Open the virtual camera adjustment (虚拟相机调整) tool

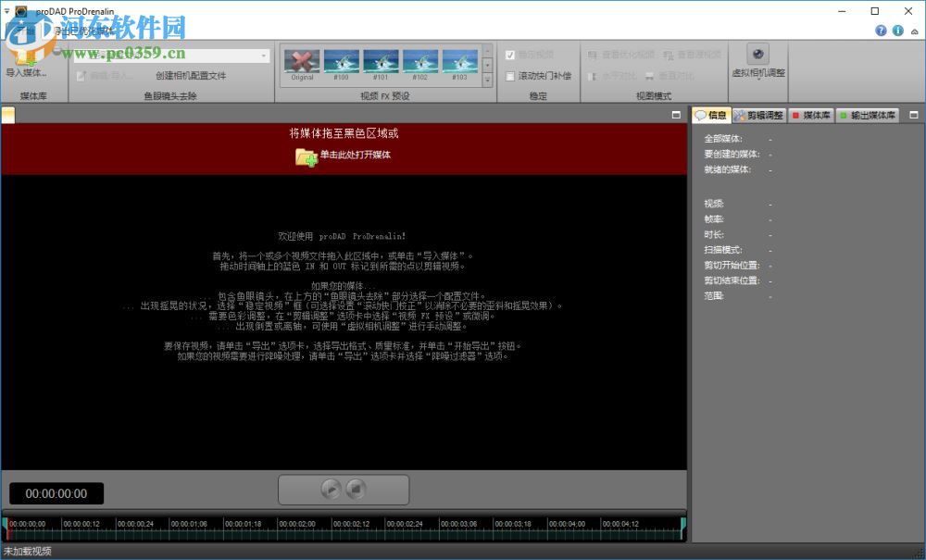[x=758, y=61]
